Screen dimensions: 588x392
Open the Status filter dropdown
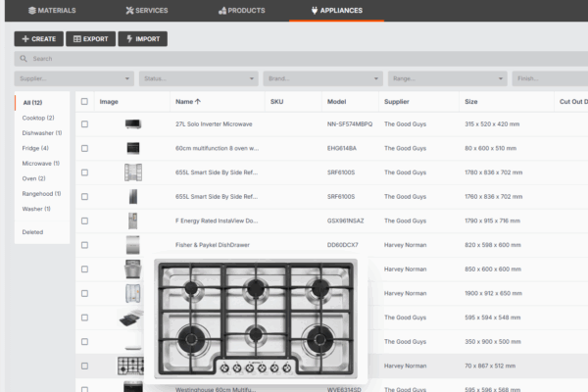197,78
